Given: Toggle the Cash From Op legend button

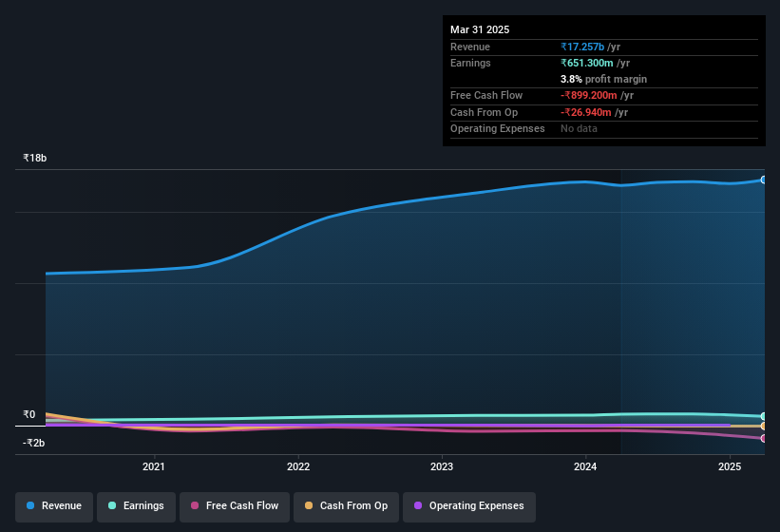Looking at the screenshot, I should tap(346, 506).
